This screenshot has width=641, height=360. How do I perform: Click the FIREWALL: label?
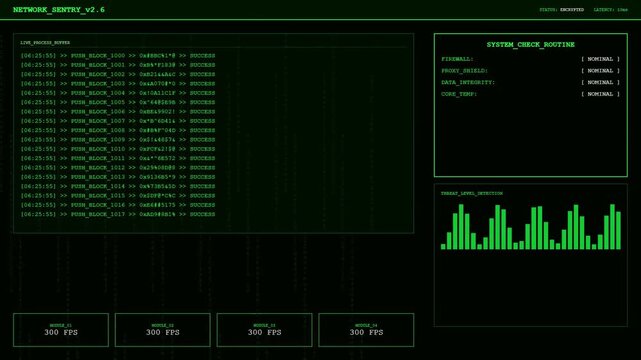click(457, 59)
